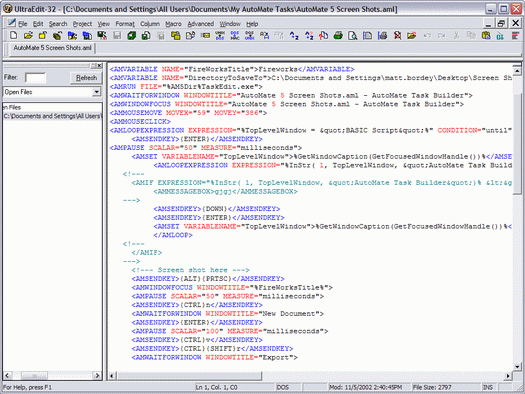Open the Macro menu

point(173,24)
